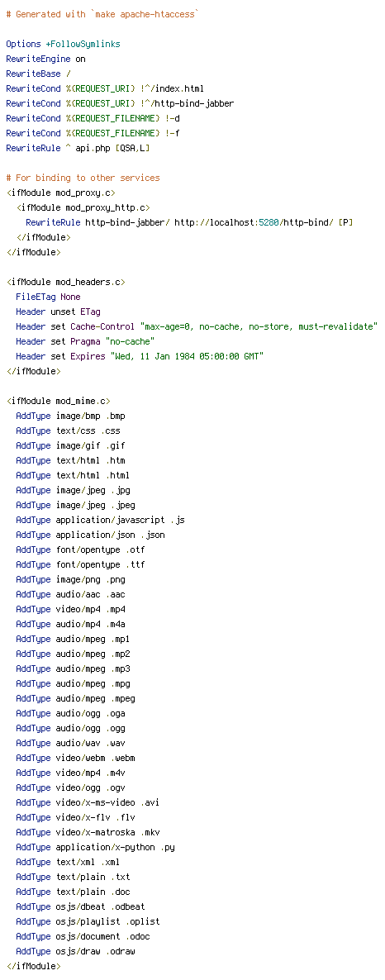The image size is (385, 980).
Task: Click the 'Generated with make apache-htaccess' comment
Action: (102, 14)
